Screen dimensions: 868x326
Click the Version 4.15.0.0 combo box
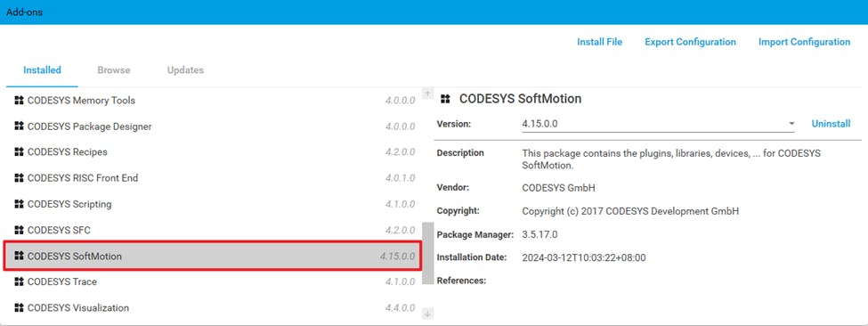pos(658,124)
